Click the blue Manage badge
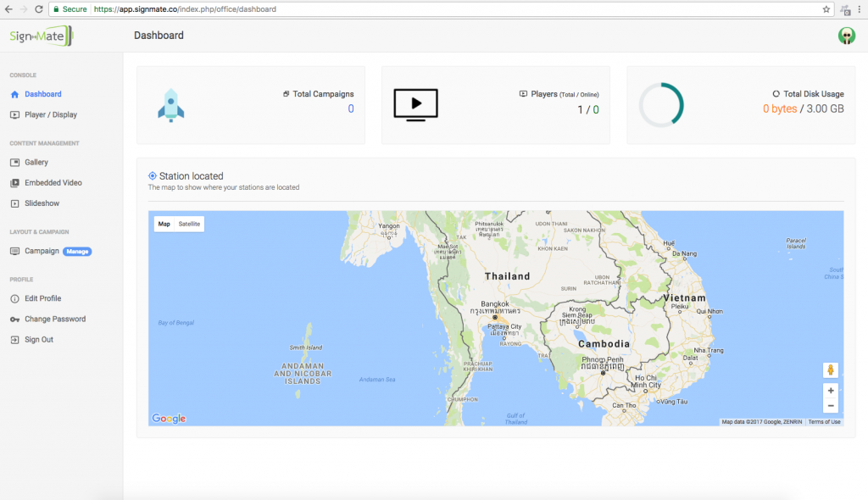 [77, 252]
